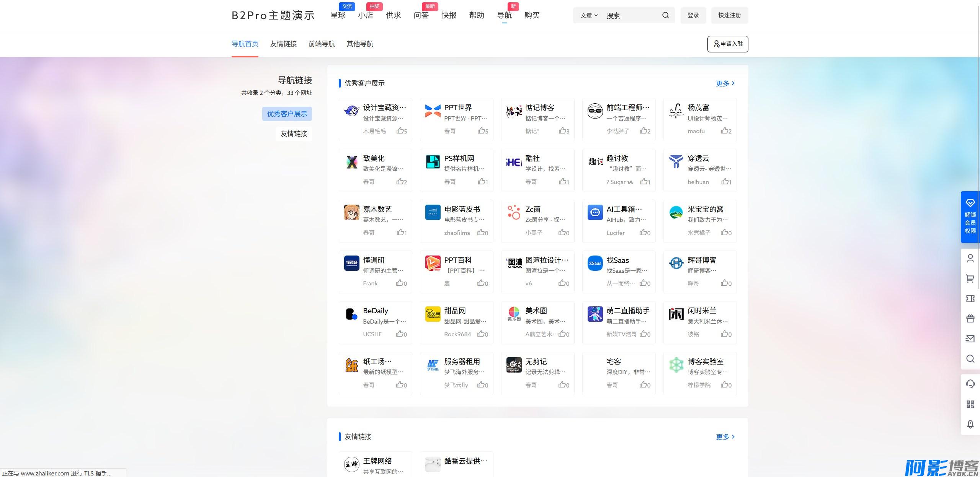Open customer service headset icon
Image resolution: width=980 pixels, height=477 pixels.
(x=970, y=384)
